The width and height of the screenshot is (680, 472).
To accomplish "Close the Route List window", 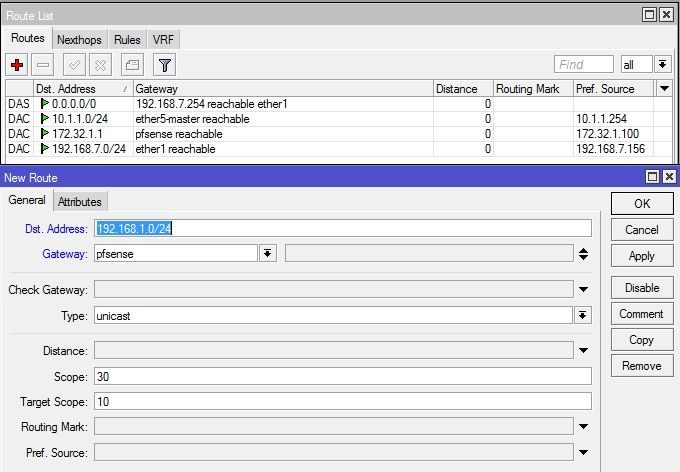I will click(x=666, y=15).
